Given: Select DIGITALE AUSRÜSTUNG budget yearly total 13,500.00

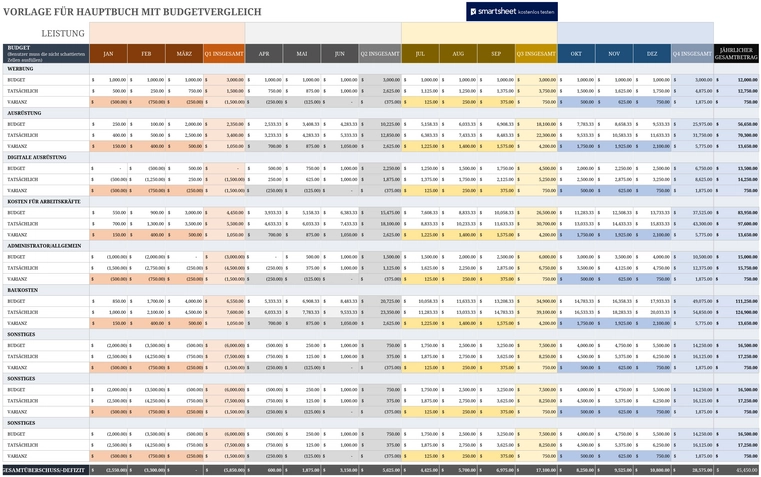Looking at the screenshot, I should pyautogui.click(x=736, y=168).
